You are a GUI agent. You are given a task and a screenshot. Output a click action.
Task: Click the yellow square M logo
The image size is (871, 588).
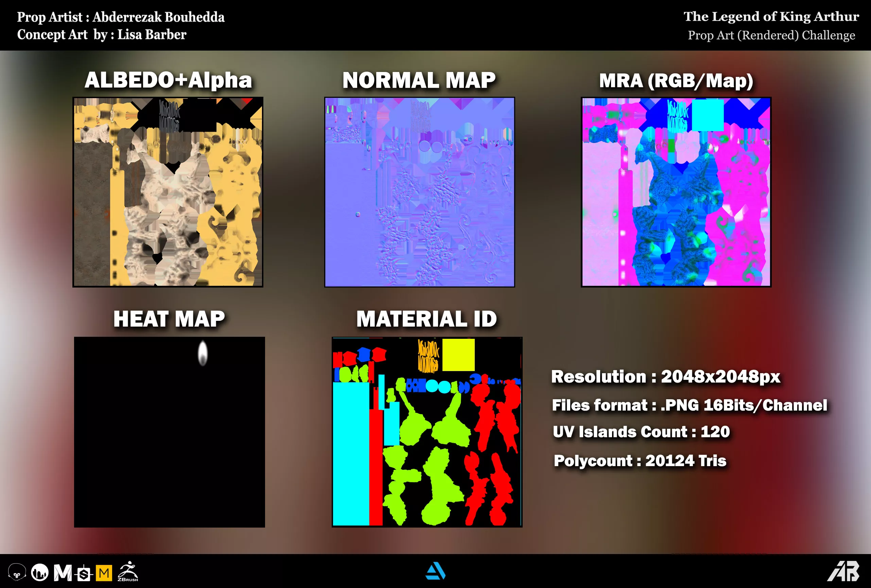point(104,573)
